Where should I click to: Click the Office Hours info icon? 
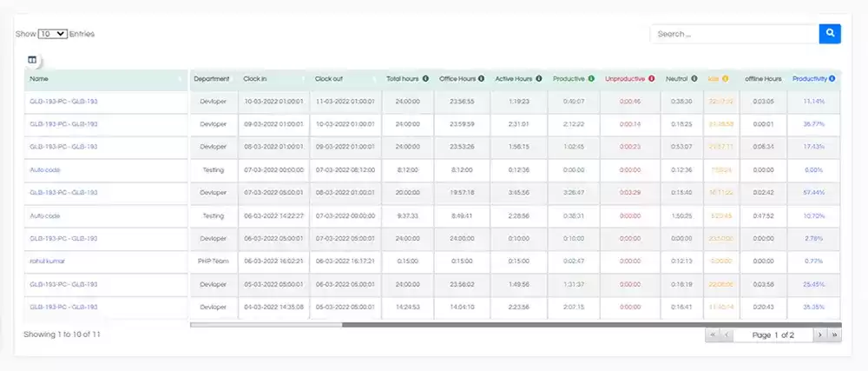pos(481,79)
